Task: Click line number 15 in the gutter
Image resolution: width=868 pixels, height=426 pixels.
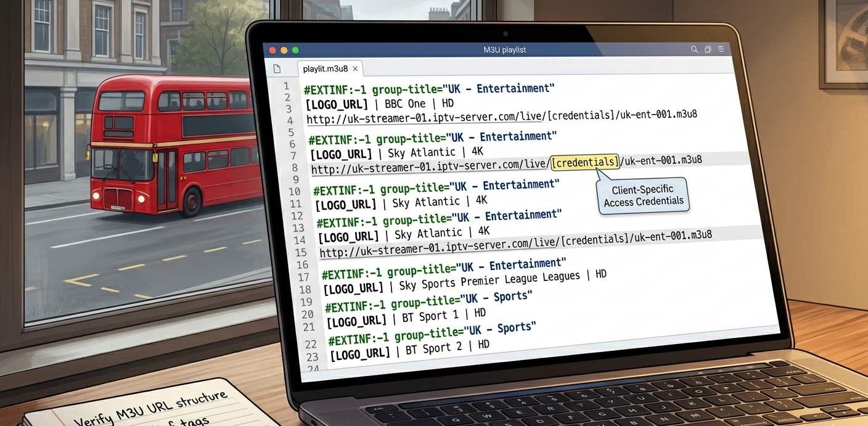Action: (300, 253)
